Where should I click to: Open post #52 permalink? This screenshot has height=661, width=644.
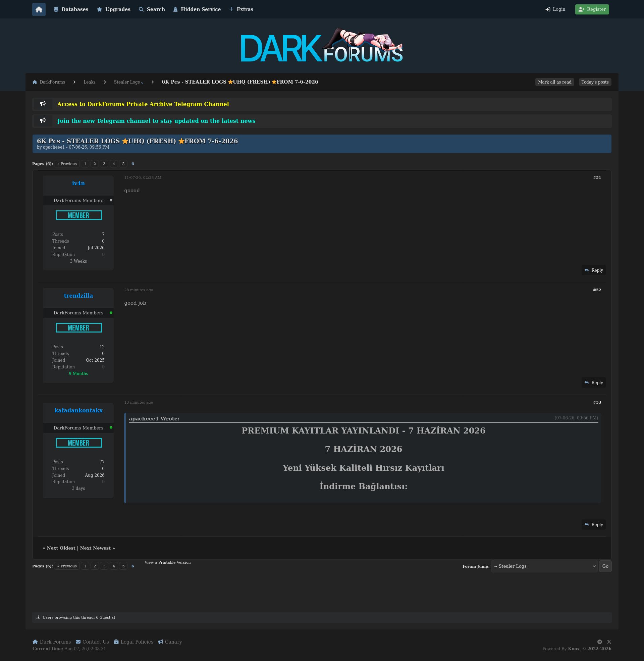597,290
